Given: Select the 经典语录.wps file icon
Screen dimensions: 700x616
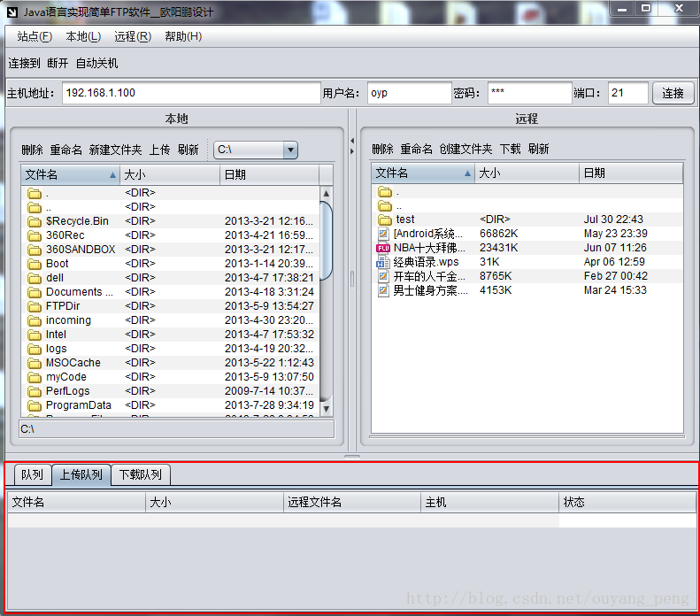Looking at the screenshot, I should [x=383, y=262].
